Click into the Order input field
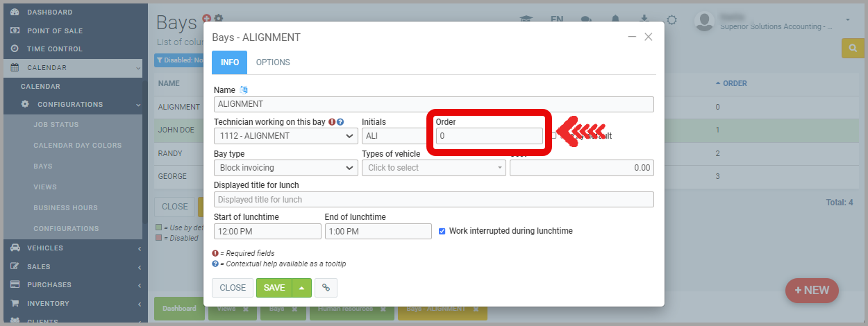 pos(489,136)
